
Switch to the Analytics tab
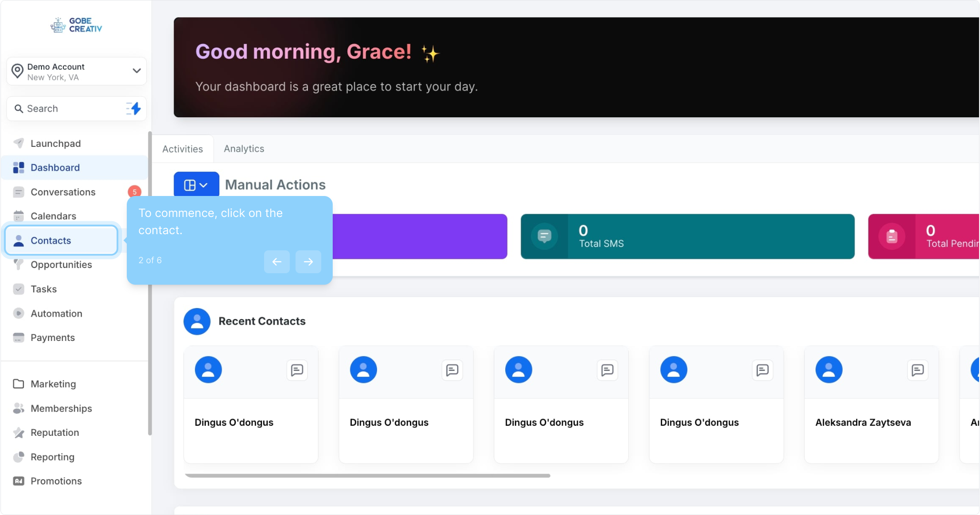(244, 149)
